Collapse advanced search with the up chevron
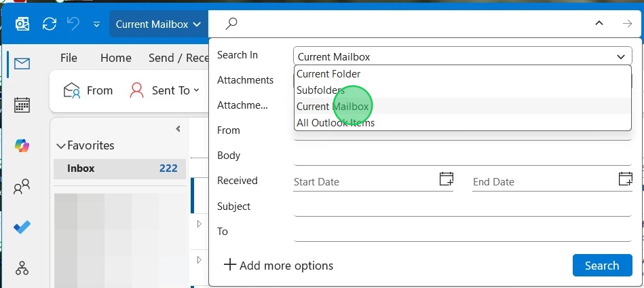This screenshot has width=644, height=288. click(599, 23)
